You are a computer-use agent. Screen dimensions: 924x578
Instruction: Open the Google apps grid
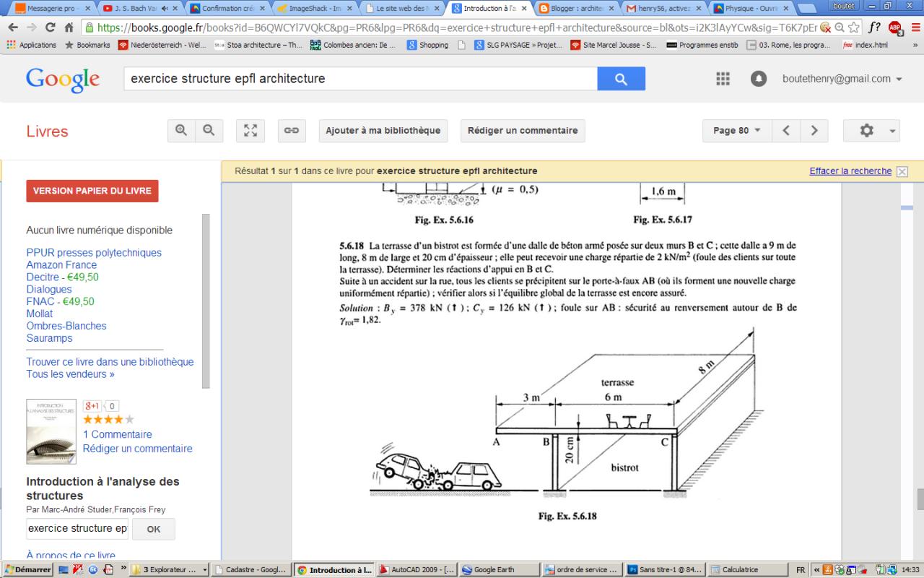click(x=723, y=79)
